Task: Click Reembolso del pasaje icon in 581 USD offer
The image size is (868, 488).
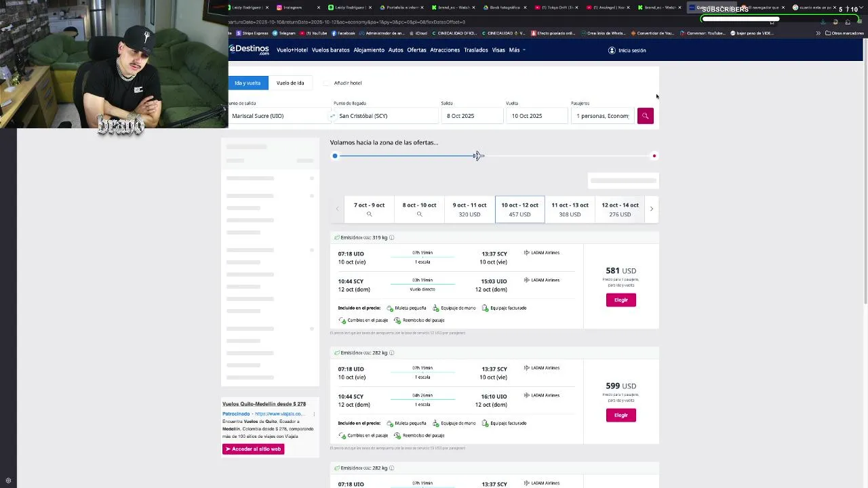Action: [398, 320]
